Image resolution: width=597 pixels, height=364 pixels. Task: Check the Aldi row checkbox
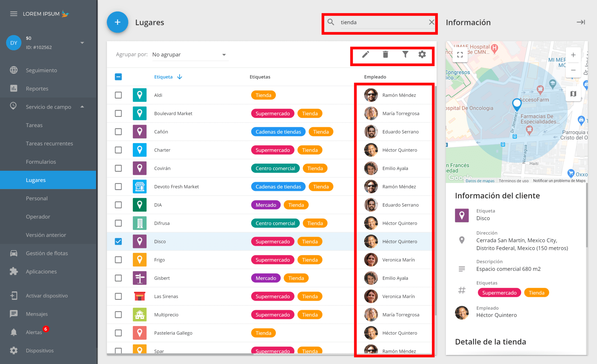(118, 95)
